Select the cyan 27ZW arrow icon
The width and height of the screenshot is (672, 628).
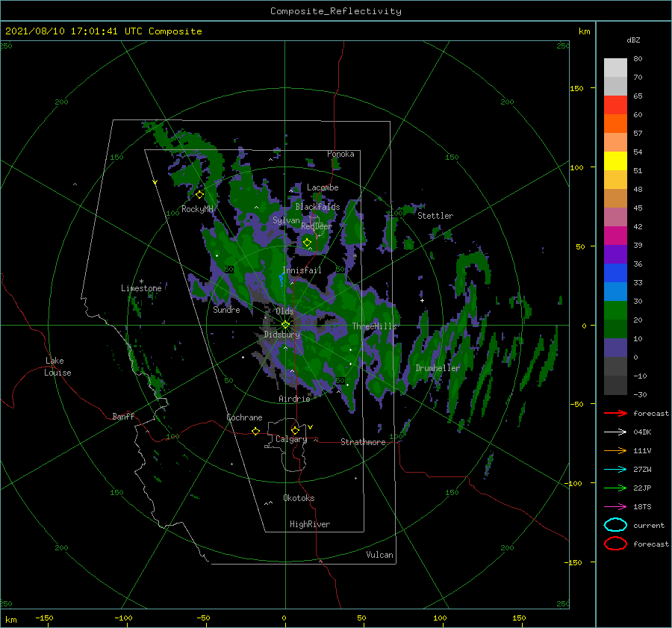pyautogui.click(x=615, y=470)
